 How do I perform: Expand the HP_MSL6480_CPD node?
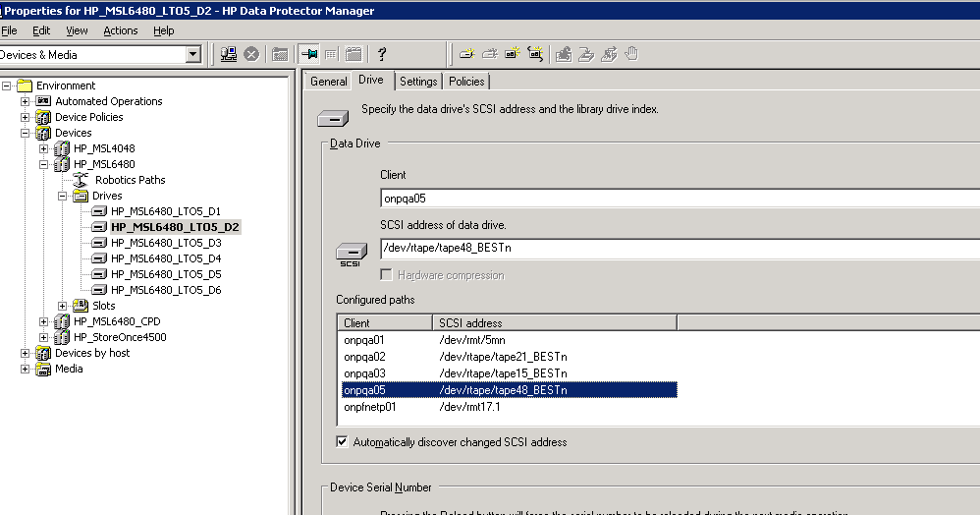pos(44,321)
